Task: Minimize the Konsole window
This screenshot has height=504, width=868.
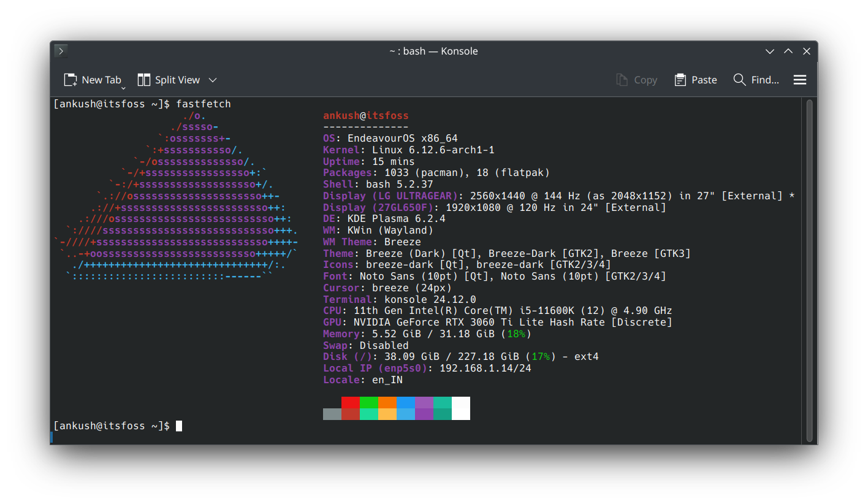Action: [x=770, y=52]
